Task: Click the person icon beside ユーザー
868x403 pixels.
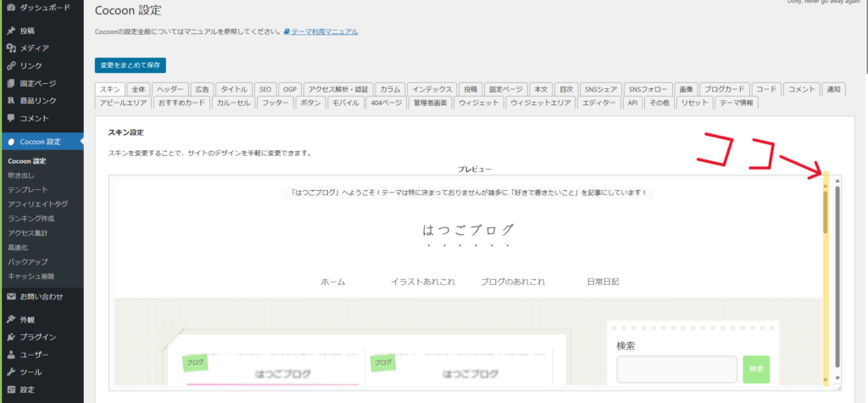Action: point(11,355)
